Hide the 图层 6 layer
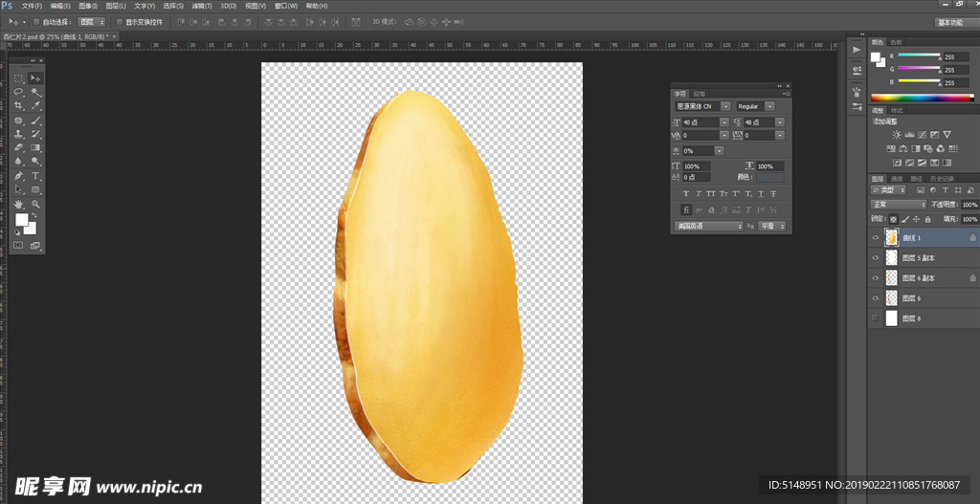The height and width of the screenshot is (504, 980). 876,298
